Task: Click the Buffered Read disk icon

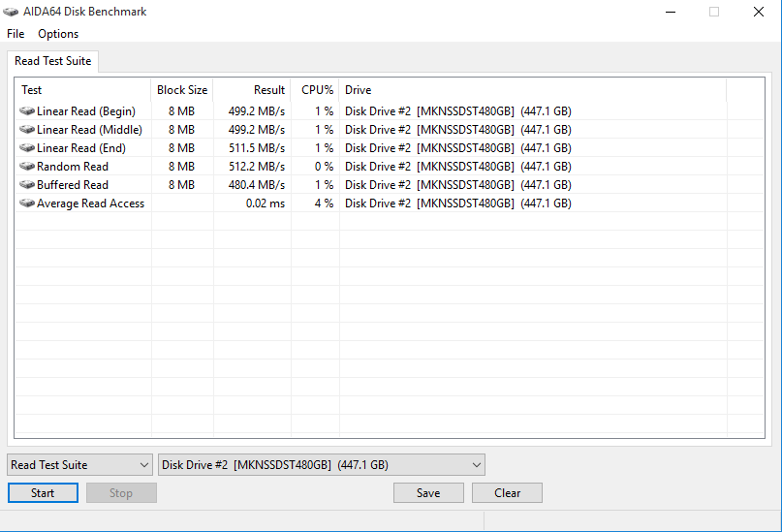Action: 27,184
